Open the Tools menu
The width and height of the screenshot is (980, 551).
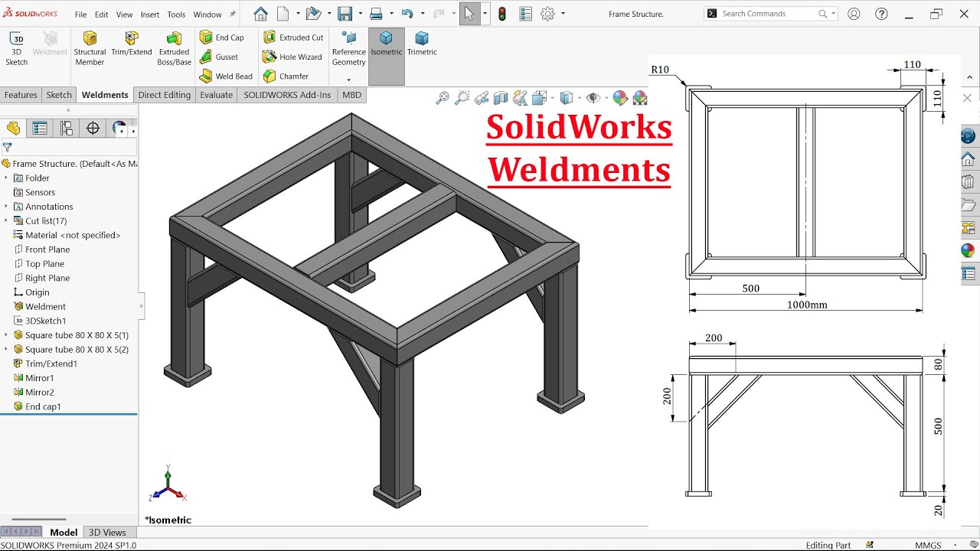pyautogui.click(x=176, y=15)
